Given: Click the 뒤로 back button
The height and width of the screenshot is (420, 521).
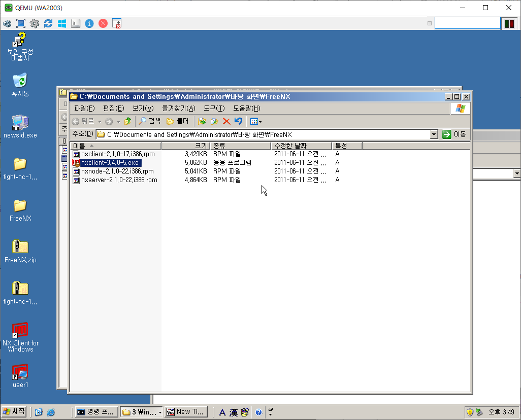Looking at the screenshot, I should coord(83,121).
